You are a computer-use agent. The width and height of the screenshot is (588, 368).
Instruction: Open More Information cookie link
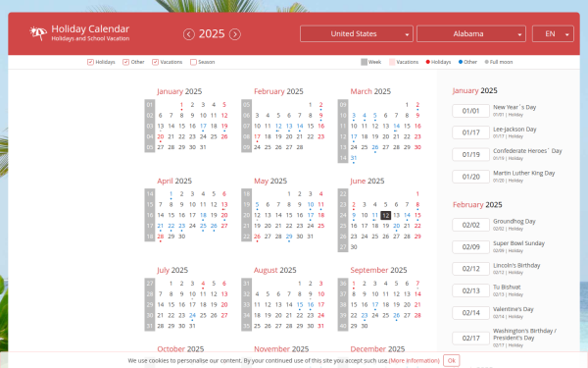click(414, 360)
